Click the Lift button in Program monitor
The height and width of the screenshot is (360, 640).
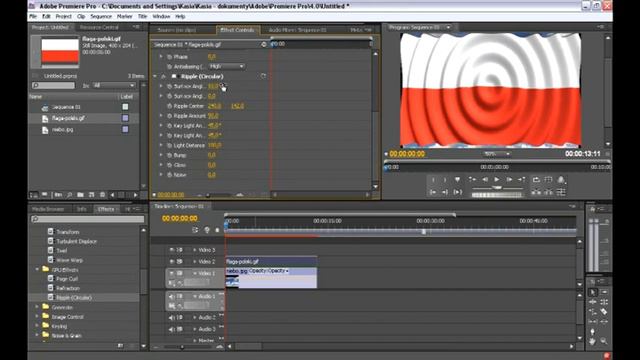coord(536,192)
